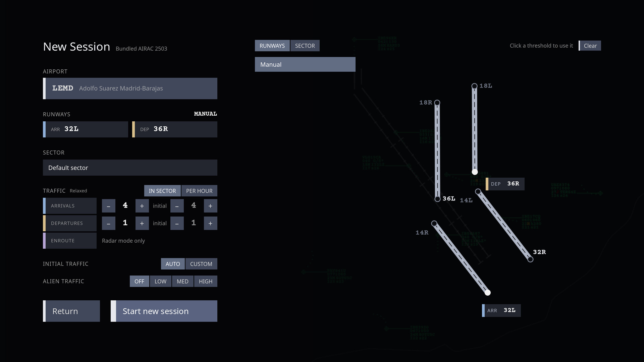Click the DEP 36R map tag
644x362 pixels.
coord(505,184)
